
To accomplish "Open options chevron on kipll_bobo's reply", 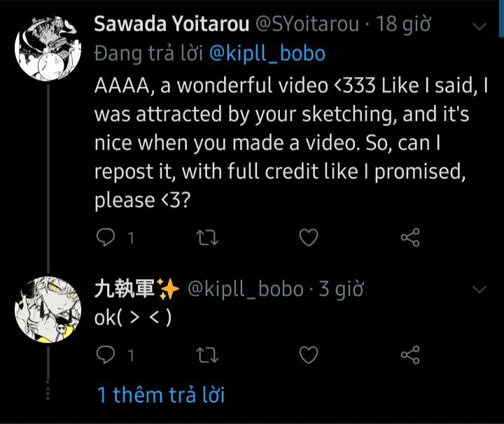I will 480,289.
